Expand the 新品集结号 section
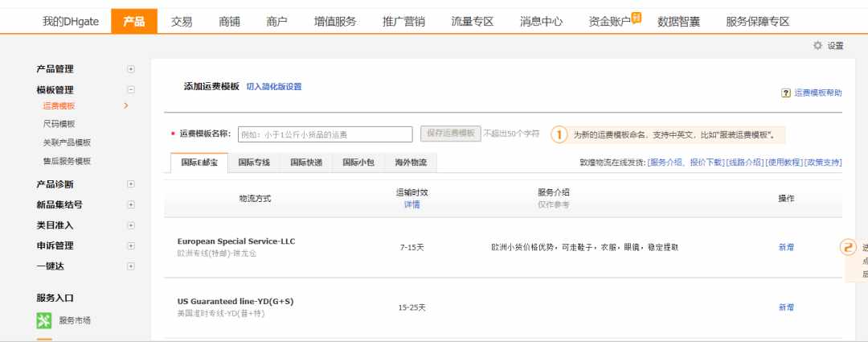The image size is (868, 342). pos(131,204)
